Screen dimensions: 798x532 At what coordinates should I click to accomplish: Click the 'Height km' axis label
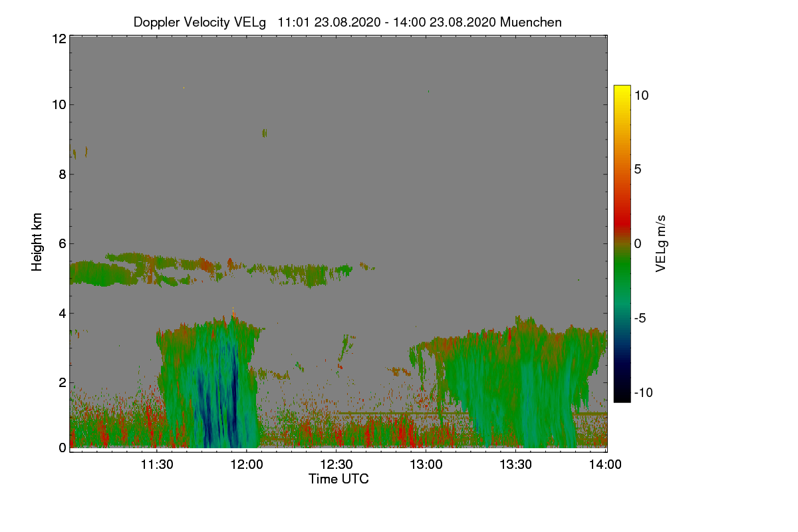click(x=37, y=242)
